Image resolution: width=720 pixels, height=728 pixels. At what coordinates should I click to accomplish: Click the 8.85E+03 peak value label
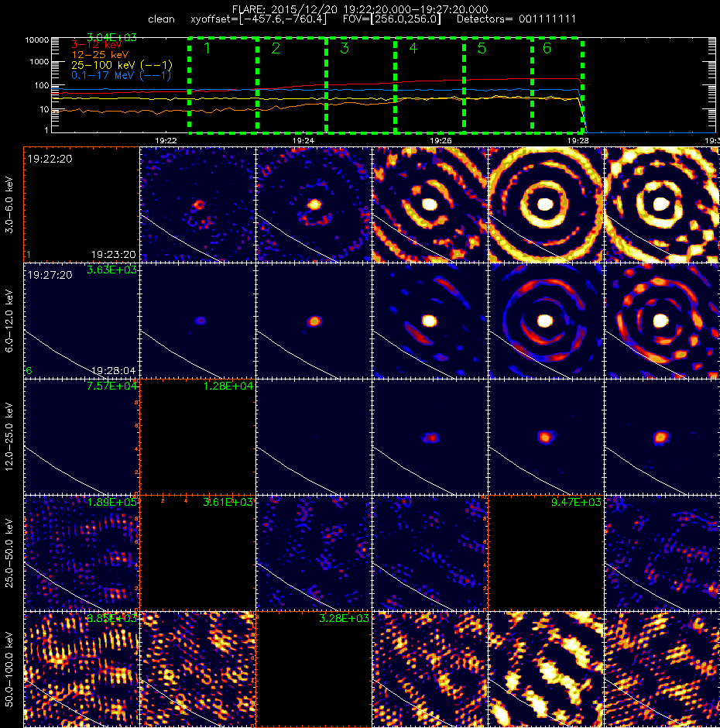[x=112, y=618]
